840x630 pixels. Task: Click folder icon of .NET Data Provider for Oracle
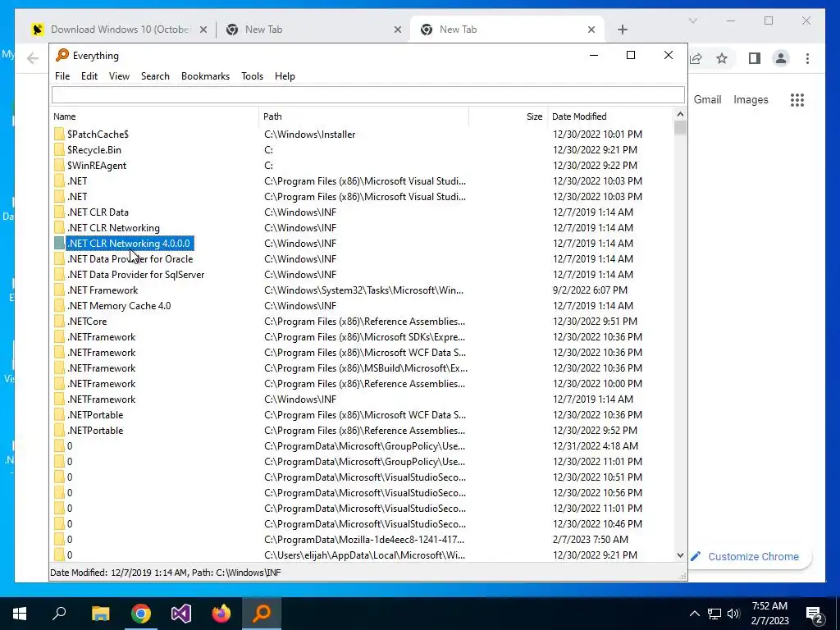point(59,258)
